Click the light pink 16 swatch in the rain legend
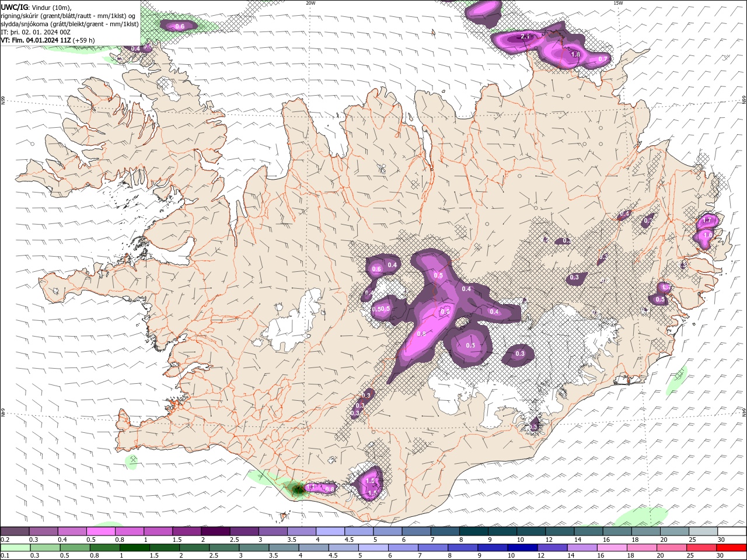This screenshot has width=747, height=560. (613, 548)
